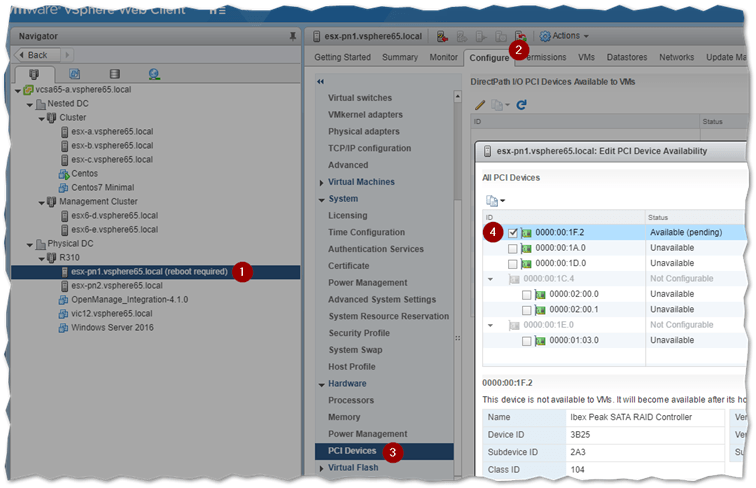Open Hosts and Clusters navigator view
The image size is (756, 488).
(34, 74)
